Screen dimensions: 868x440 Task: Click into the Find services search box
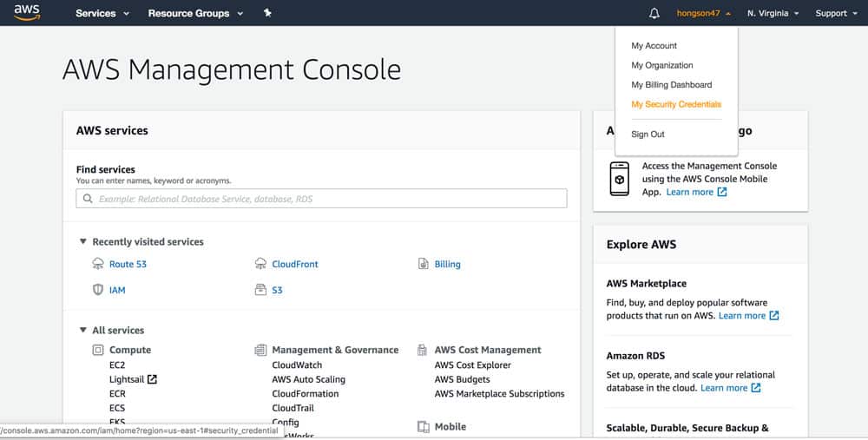point(321,199)
